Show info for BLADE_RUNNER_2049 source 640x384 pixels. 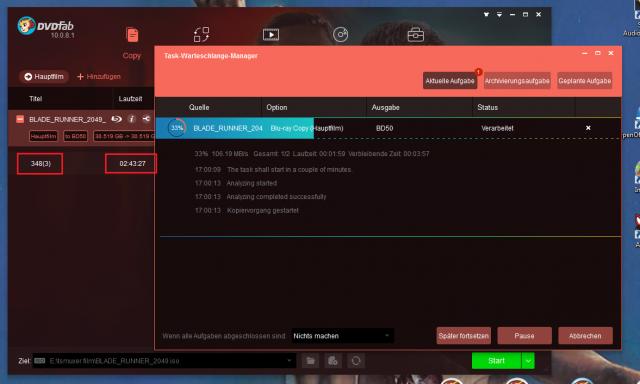(131, 119)
